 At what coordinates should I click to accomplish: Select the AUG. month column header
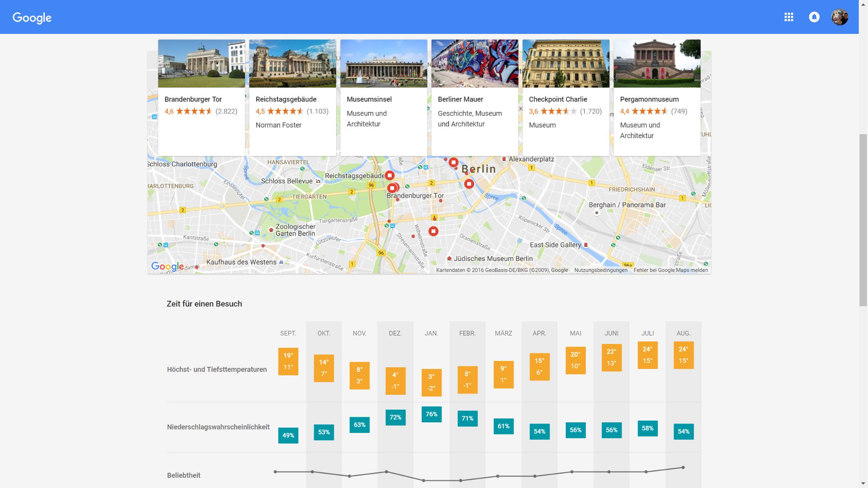click(x=683, y=333)
